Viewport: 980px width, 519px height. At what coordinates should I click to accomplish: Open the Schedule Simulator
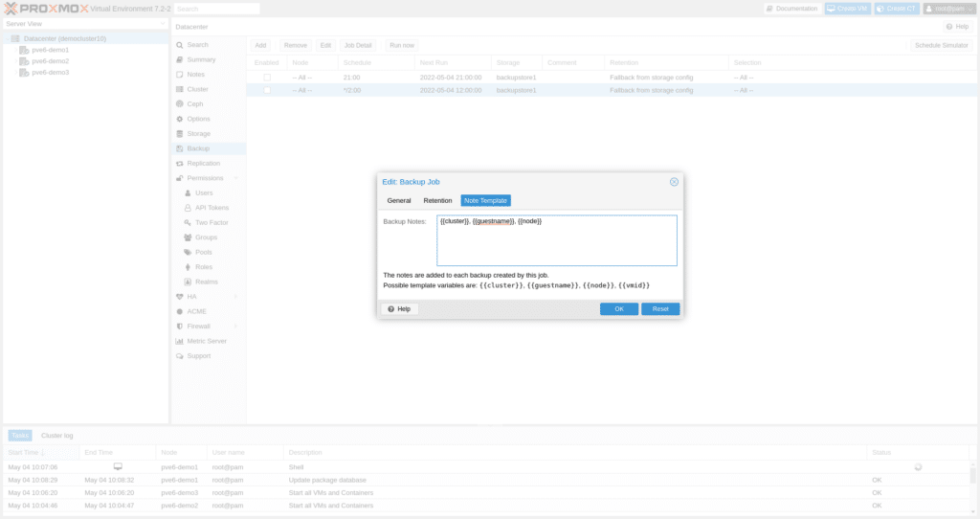click(942, 45)
